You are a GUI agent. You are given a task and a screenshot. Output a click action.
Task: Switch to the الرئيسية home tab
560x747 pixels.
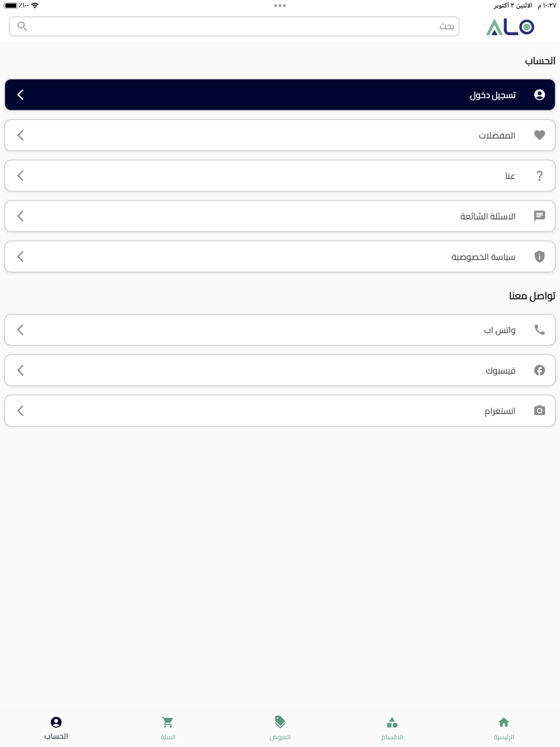(x=504, y=729)
